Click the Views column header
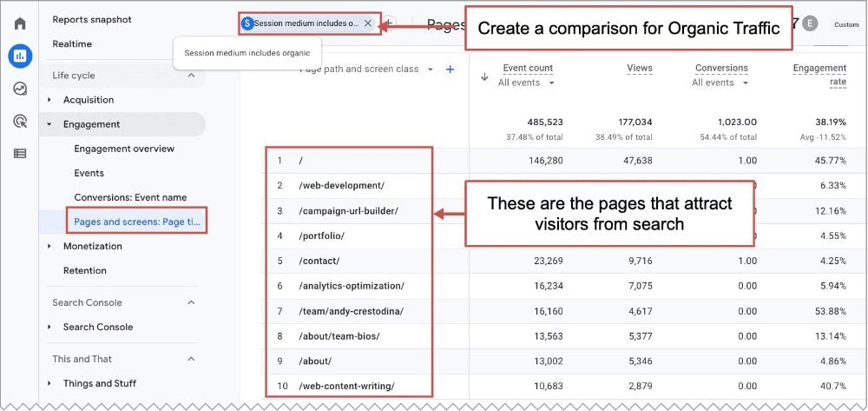Screen dimensions: 868x411 click(x=640, y=68)
